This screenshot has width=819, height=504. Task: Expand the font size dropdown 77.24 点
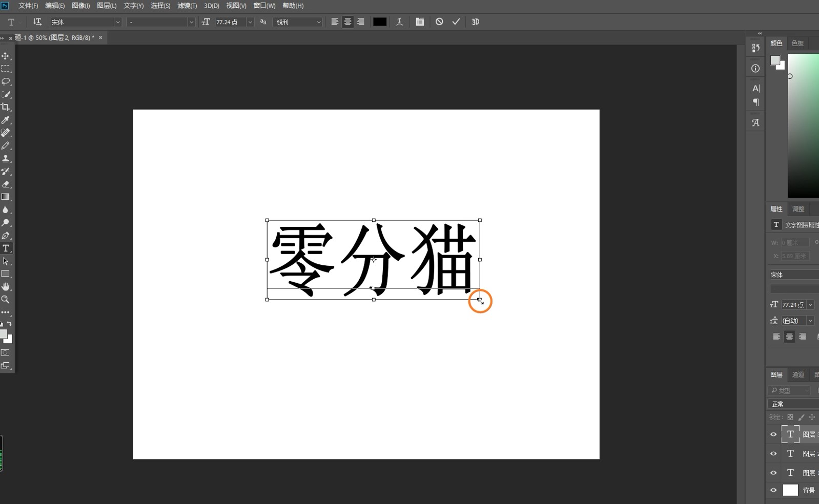pyautogui.click(x=250, y=22)
